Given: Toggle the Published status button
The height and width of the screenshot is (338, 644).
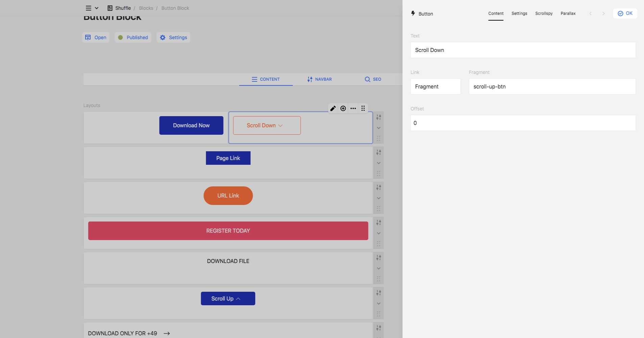Looking at the screenshot, I should tap(133, 37).
